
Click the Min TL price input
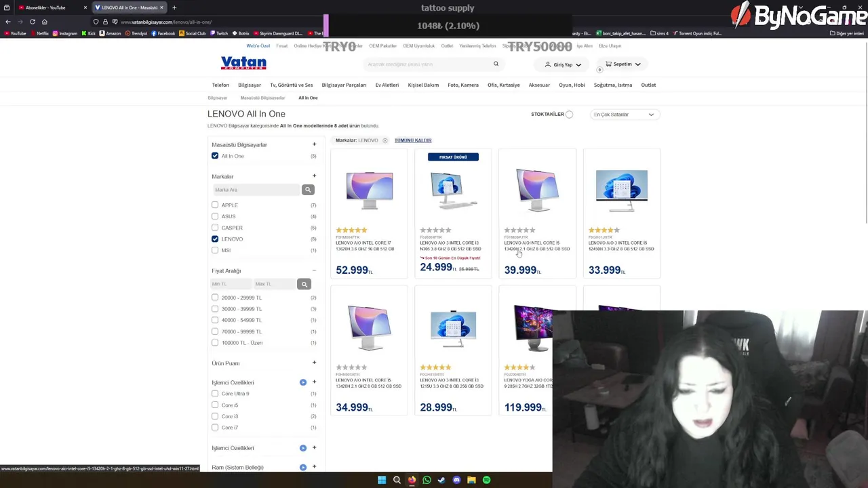point(232,284)
